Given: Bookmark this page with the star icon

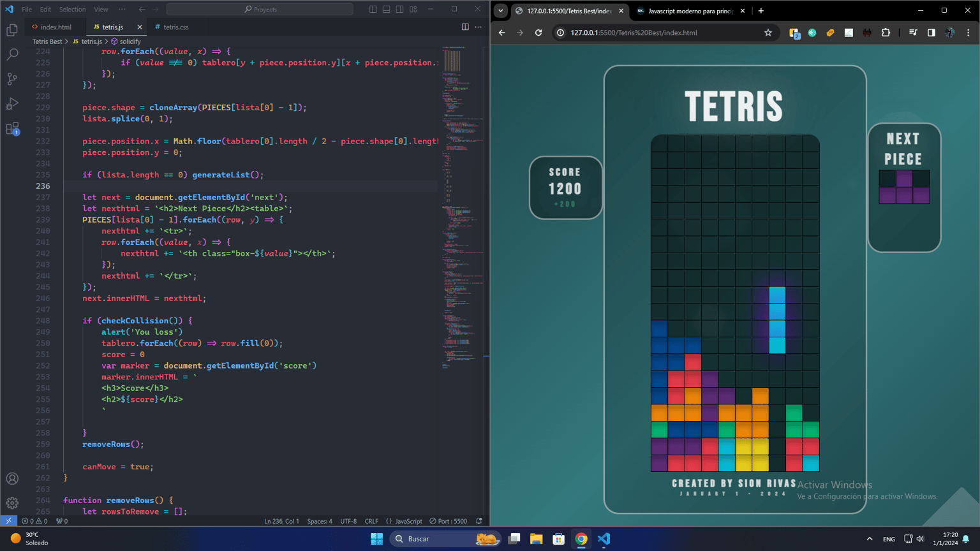Looking at the screenshot, I should click(x=768, y=33).
